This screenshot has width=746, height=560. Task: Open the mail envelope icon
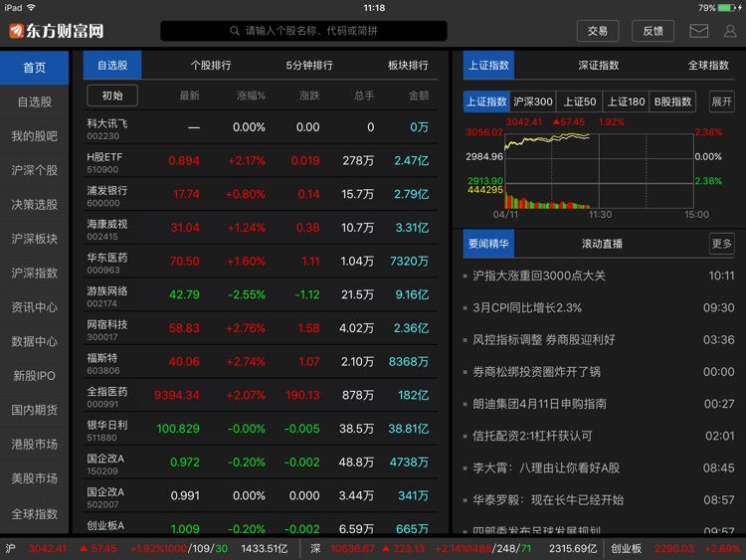[x=698, y=31]
